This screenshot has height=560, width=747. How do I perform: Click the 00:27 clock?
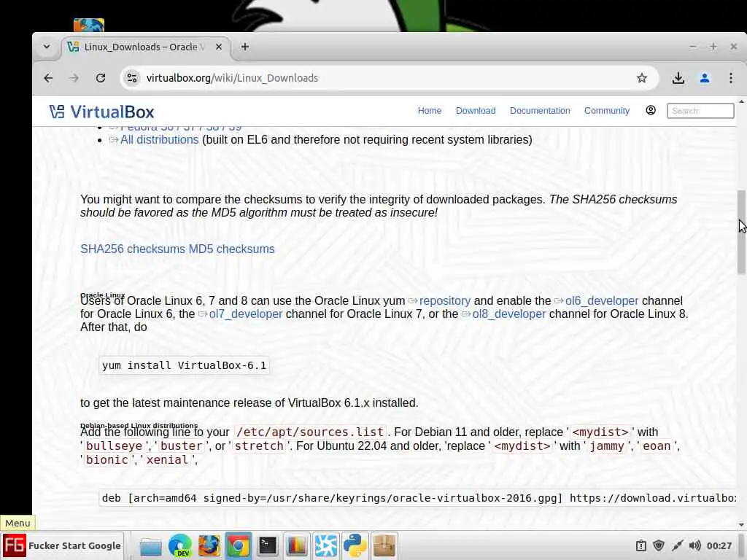719,545
